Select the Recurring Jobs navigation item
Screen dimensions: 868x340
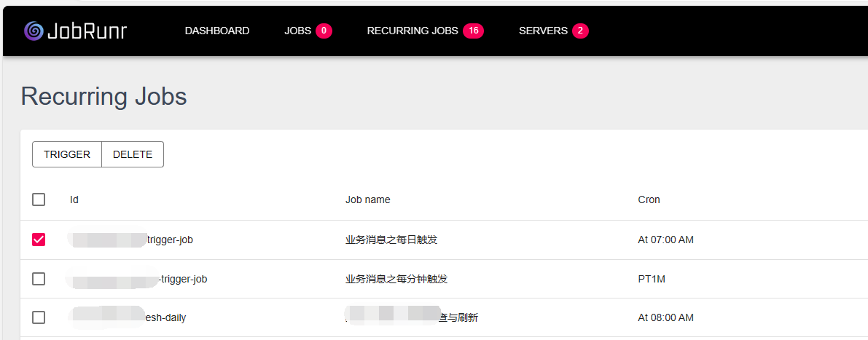413,31
